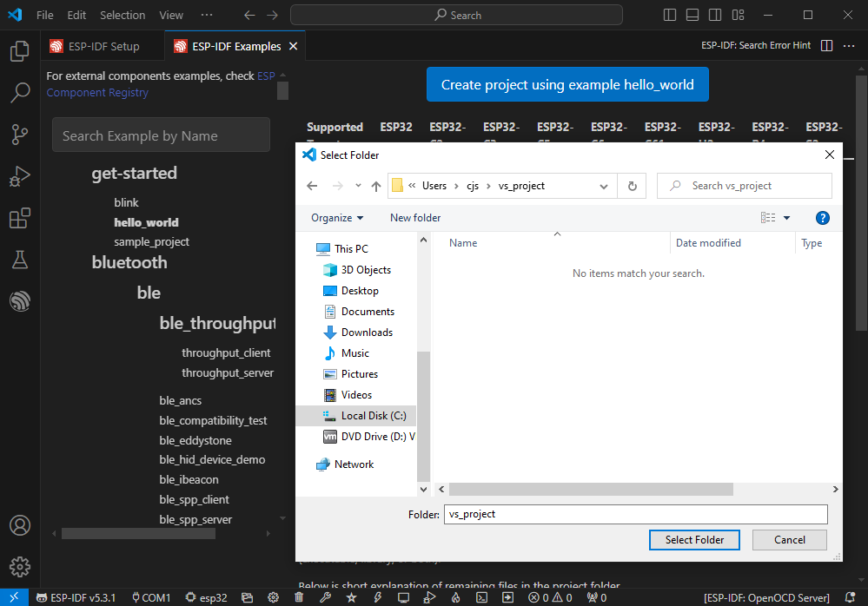This screenshot has width=868, height=606.
Task: Expand the address bar path history dropdown
Action: [x=604, y=186]
